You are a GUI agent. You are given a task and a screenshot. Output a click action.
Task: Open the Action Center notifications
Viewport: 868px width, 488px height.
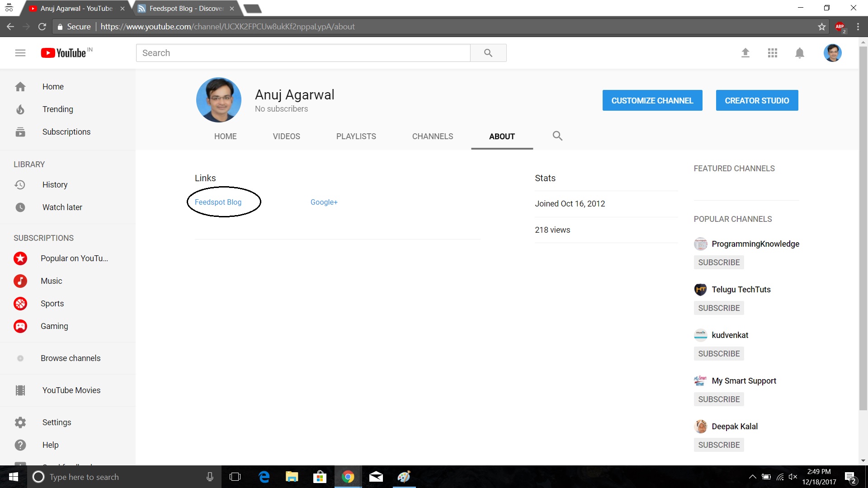point(850,477)
